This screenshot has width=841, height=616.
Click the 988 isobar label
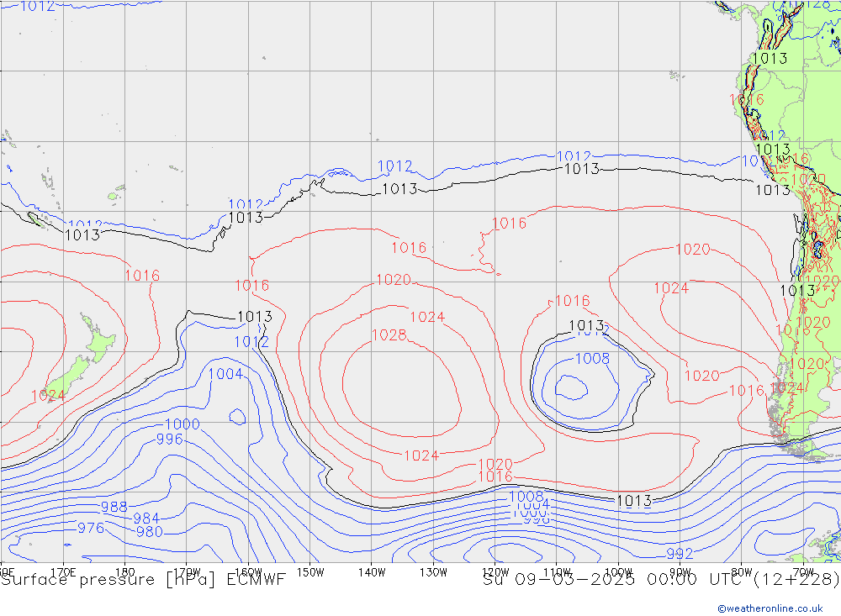pyautogui.click(x=114, y=507)
